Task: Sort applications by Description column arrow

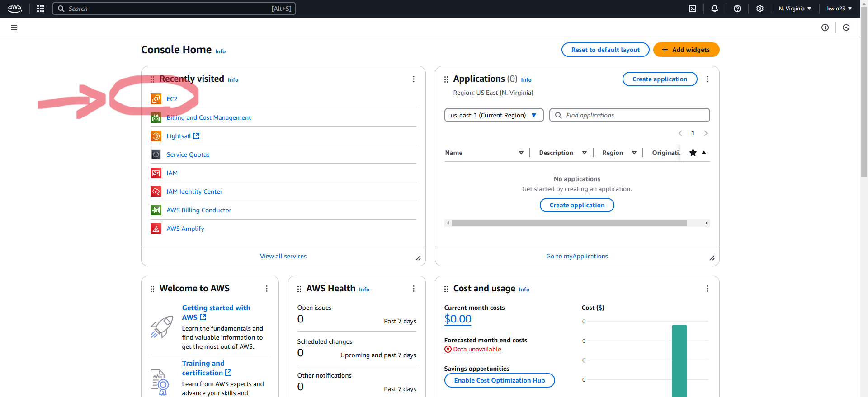Action: point(585,153)
